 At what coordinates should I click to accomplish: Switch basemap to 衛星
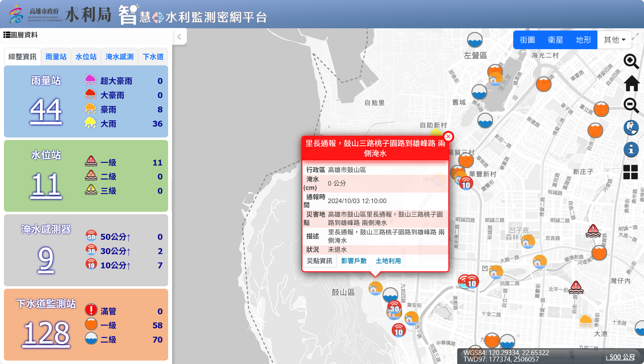555,40
